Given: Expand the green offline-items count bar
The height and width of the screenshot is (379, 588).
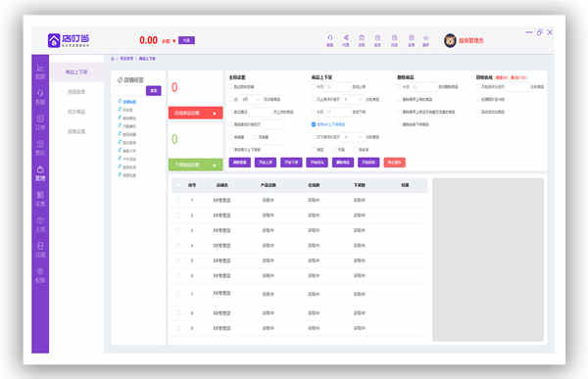Looking at the screenshot, I should [x=195, y=165].
